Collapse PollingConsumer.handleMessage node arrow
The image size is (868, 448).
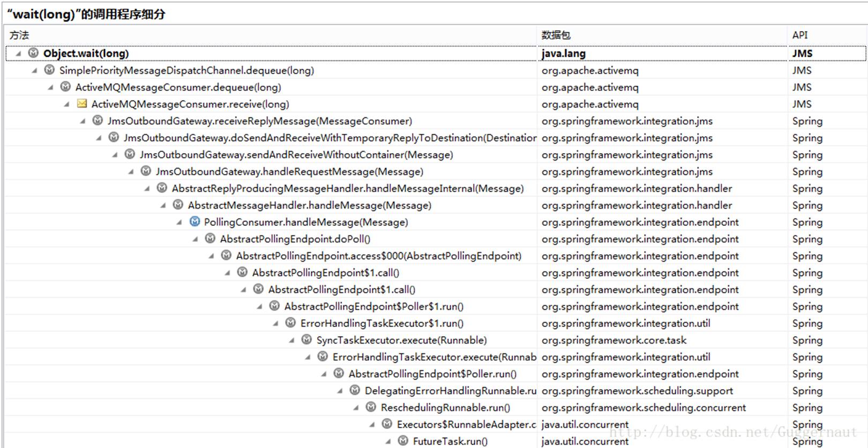coord(179,222)
